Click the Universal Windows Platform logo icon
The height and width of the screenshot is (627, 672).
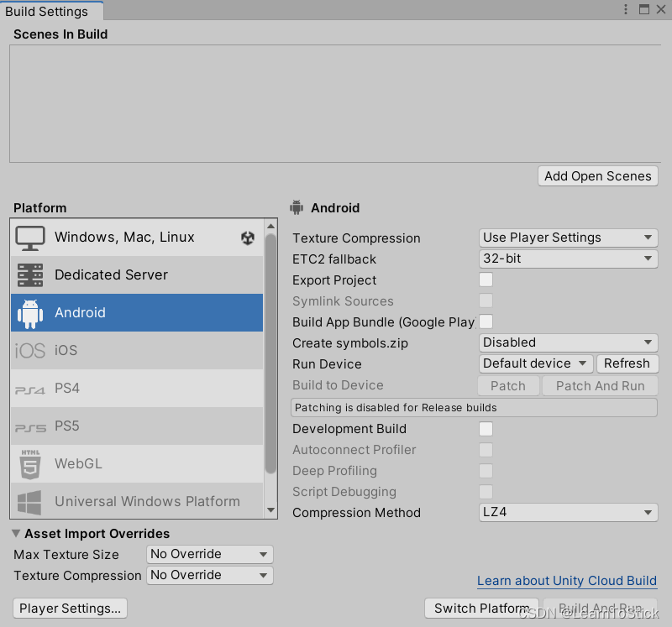coord(29,502)
